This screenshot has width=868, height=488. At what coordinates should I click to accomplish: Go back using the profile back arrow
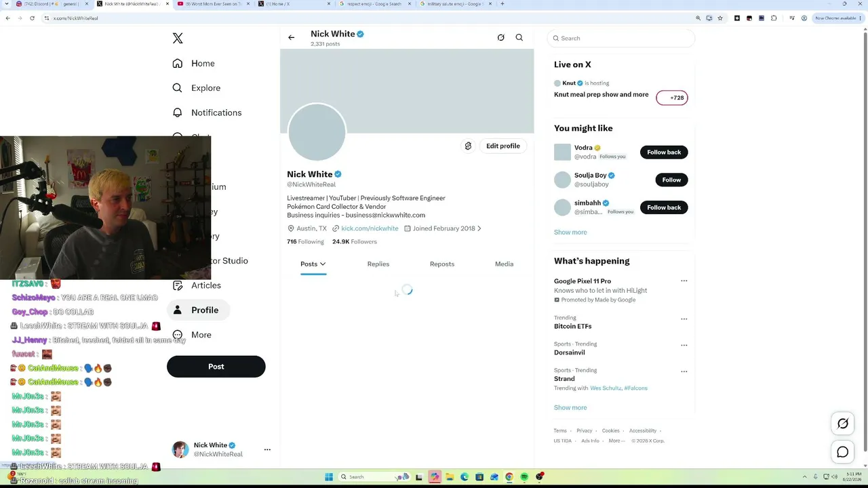click(x=292, y=38)
